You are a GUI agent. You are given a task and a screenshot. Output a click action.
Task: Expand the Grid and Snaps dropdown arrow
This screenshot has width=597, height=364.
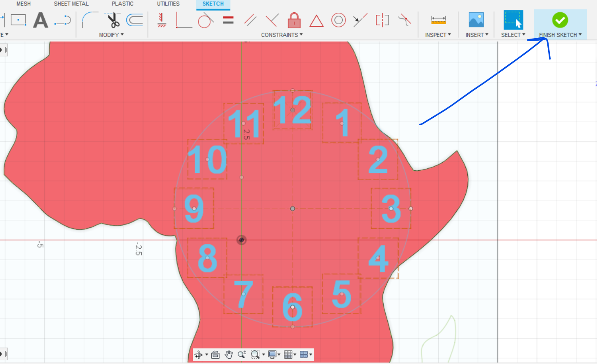[295, 355]
